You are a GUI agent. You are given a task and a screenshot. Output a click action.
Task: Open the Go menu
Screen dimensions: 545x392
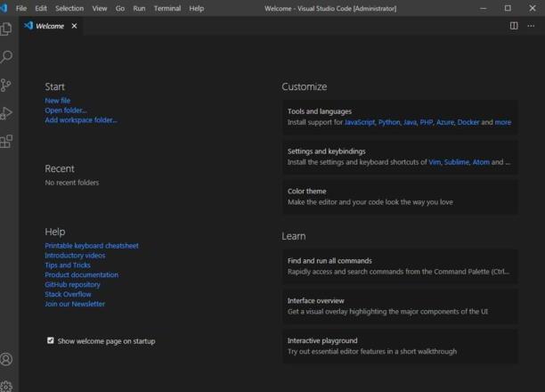tap(120, 8)
